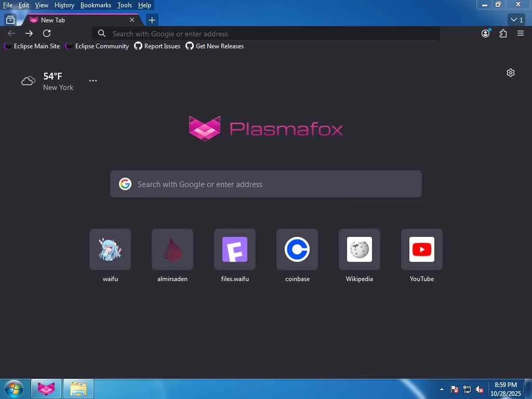Open the History menu
532x399 pixels.
tap(64, 5)
